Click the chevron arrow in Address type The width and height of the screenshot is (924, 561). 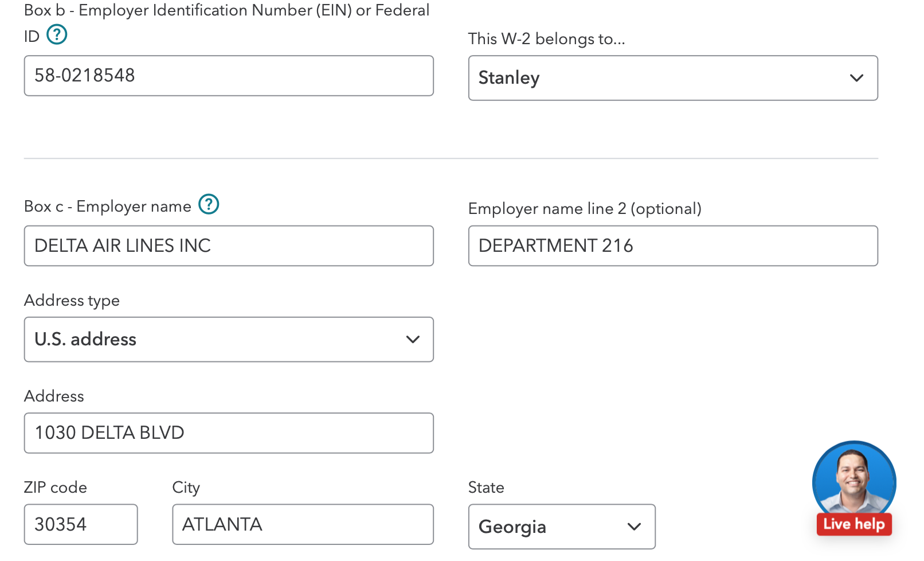tap(413, 340)
